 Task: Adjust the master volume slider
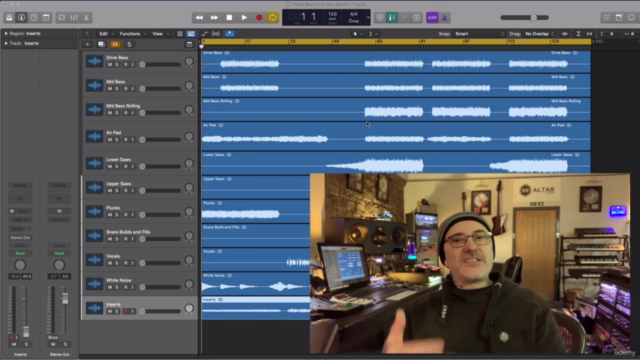[x=524, y=18]
